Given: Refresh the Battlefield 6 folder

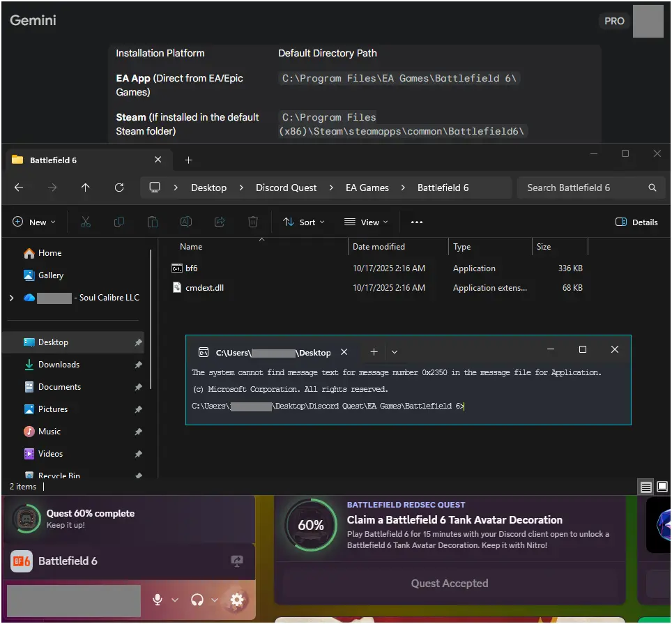Looking at the screenshot, I should pos(119,188).
